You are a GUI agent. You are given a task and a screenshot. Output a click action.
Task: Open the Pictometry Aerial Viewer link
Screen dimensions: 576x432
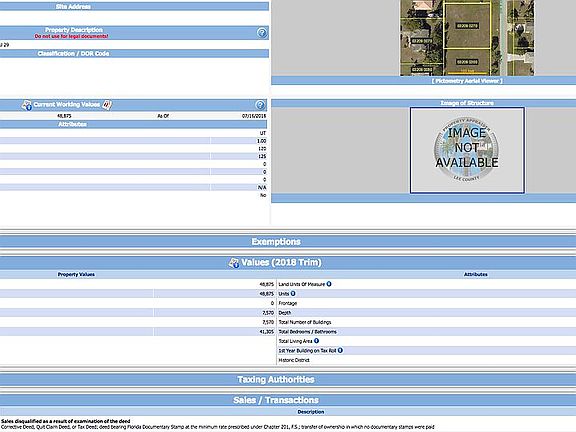point(467,81)
